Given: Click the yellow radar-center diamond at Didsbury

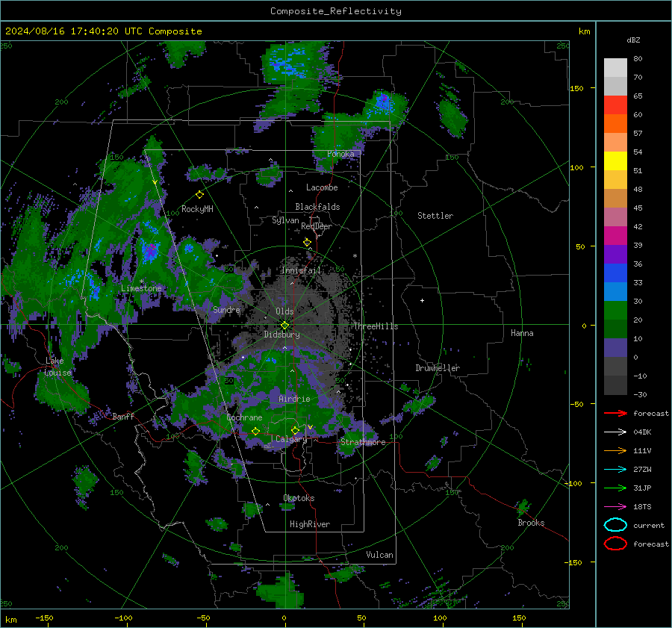Looking at the screenshot, I should tap(284, 326).
